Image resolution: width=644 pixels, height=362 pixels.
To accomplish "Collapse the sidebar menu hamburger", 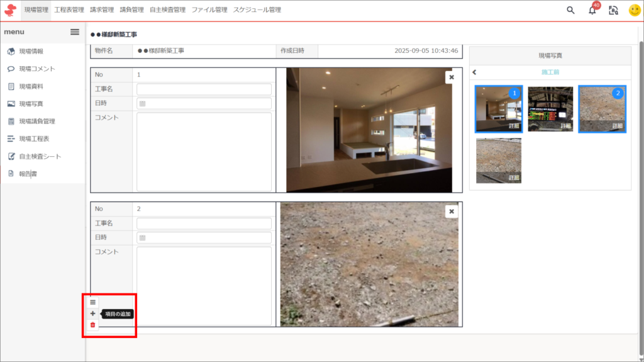I will click(75, 31).
